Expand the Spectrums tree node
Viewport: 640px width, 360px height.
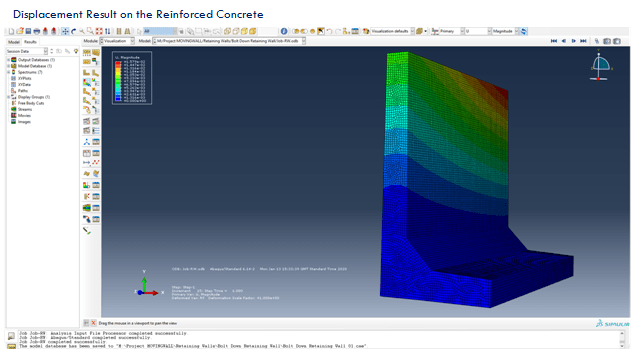click(8, 72)
